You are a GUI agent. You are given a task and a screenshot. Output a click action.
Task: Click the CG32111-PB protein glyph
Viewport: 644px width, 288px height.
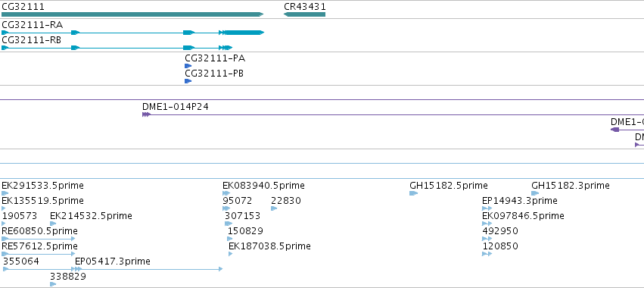coord(188,81)
